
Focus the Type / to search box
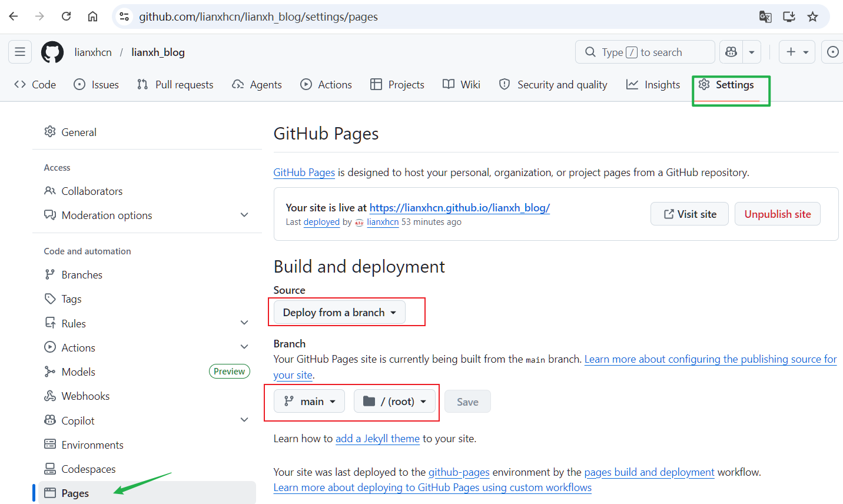(645, 52)
